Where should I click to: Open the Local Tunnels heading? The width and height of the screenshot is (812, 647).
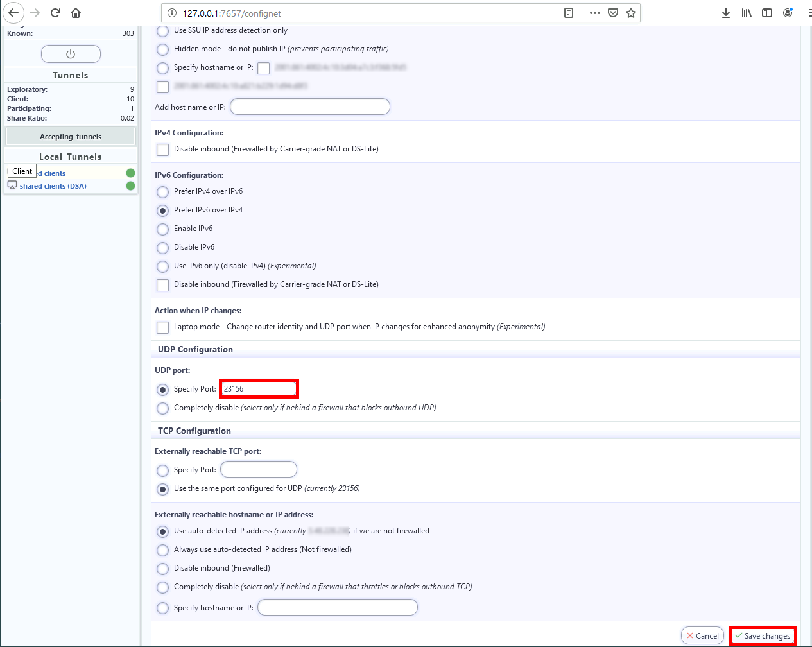click(71, 157)
